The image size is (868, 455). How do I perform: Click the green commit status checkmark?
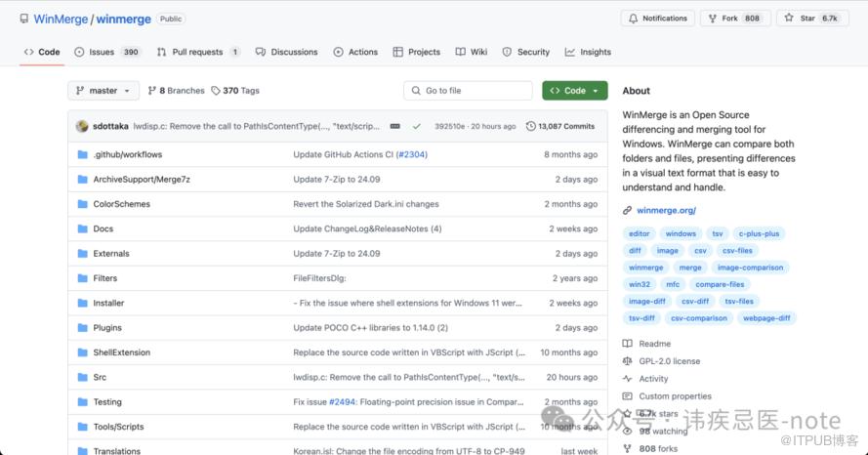[417, 126]
